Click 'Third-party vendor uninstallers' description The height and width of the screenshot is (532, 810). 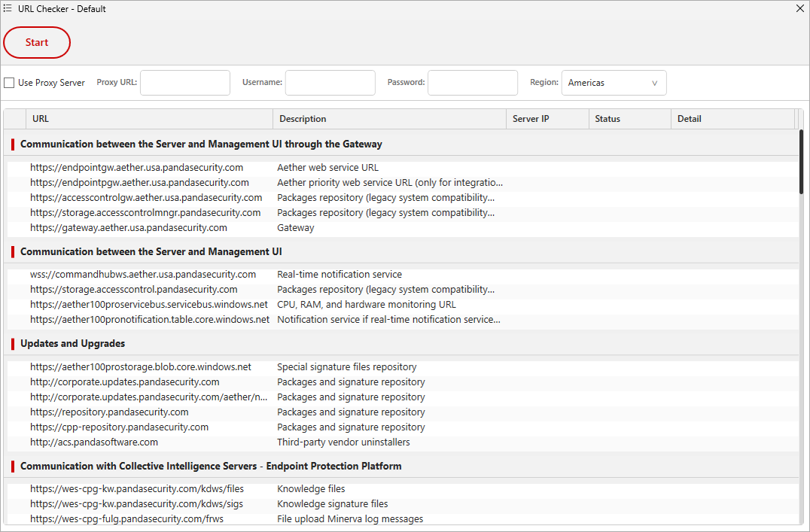pyautogui.click(x=343, y=442)
